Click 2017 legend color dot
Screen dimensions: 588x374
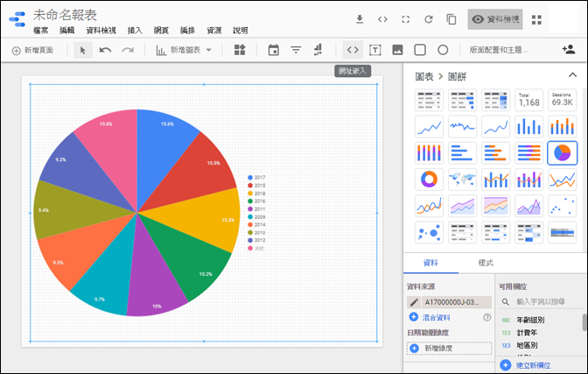(250, 178)
